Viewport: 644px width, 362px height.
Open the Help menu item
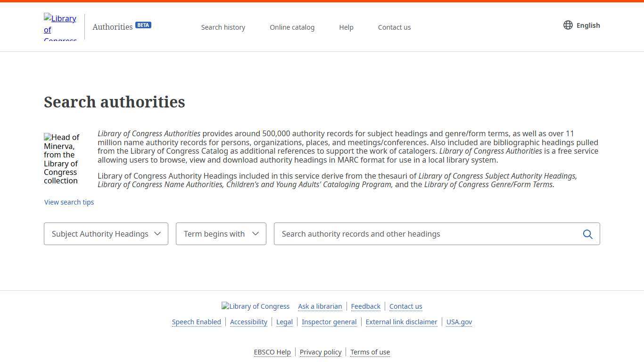point(346,27)
